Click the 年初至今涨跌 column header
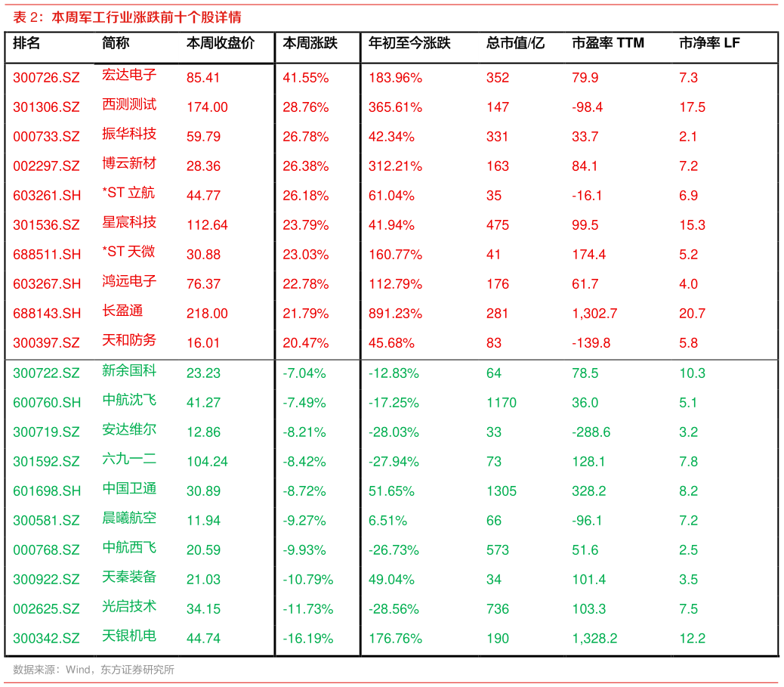 pos(409,44)
